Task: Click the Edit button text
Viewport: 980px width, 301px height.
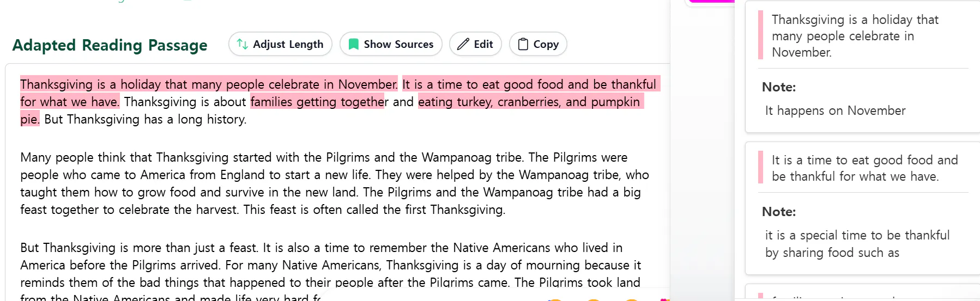Action: tap(483, 44)
